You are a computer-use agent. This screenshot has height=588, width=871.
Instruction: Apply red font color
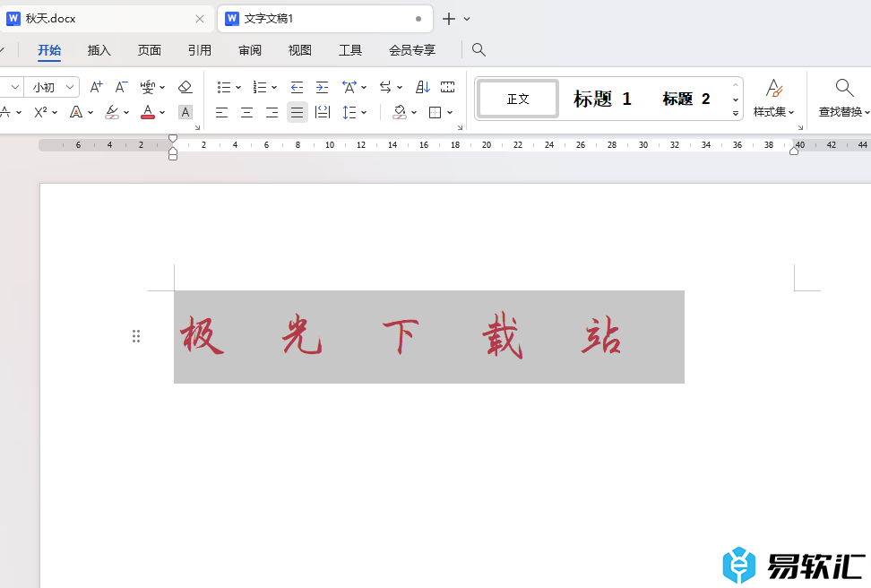point(148,112)
